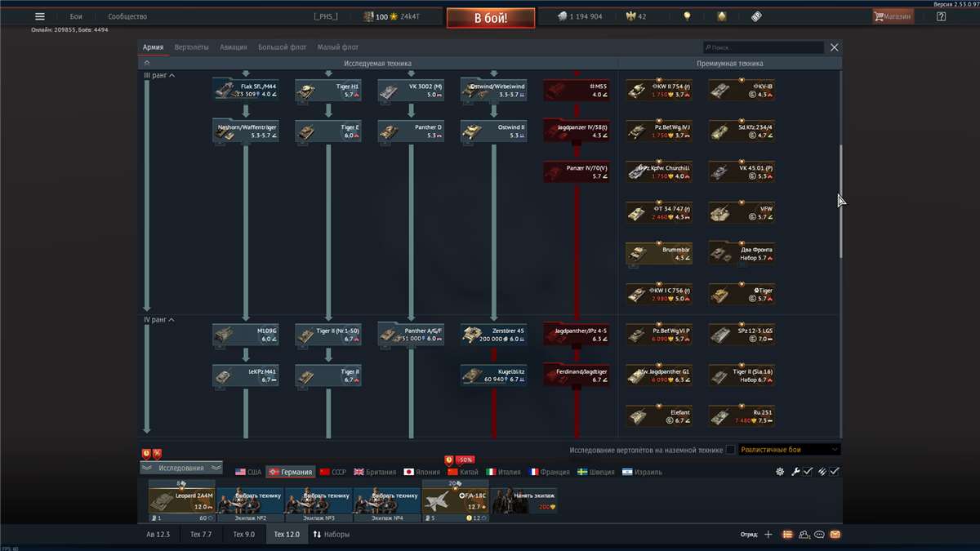
Task: Open the hamburger main menu
Action: pos(39,16)
